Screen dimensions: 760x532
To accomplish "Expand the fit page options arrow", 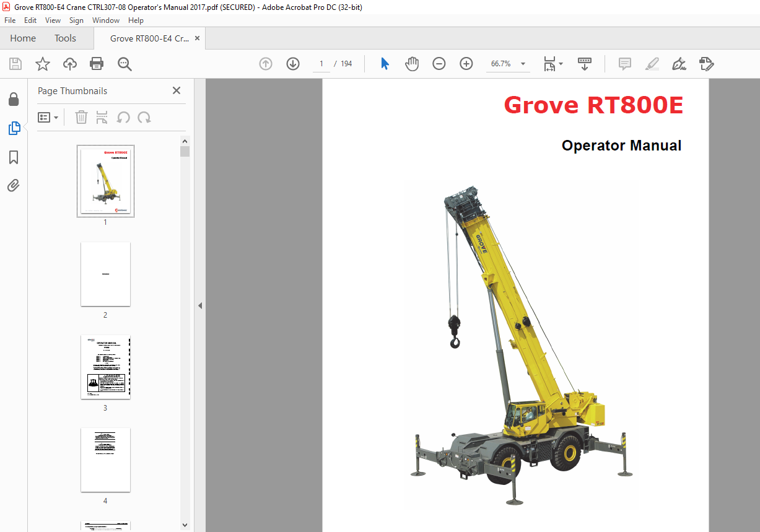I will [561, 64].
